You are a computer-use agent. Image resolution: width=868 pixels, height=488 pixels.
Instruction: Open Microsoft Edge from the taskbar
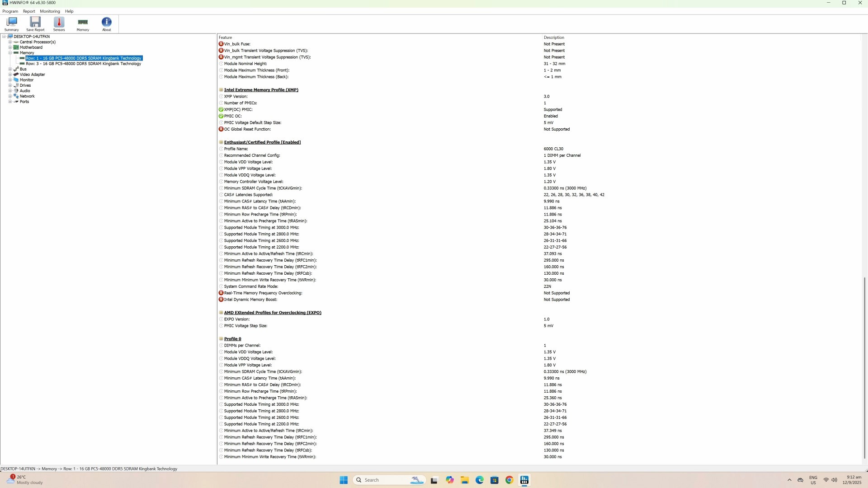click(480, 480)
